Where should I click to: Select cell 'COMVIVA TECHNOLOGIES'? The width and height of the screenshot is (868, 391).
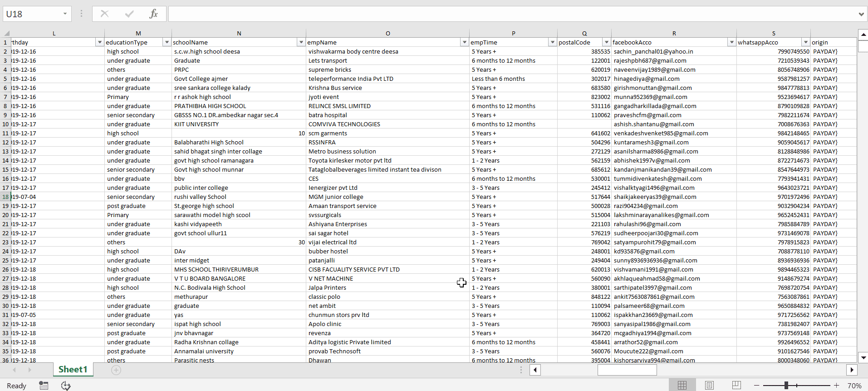point(387,124)
